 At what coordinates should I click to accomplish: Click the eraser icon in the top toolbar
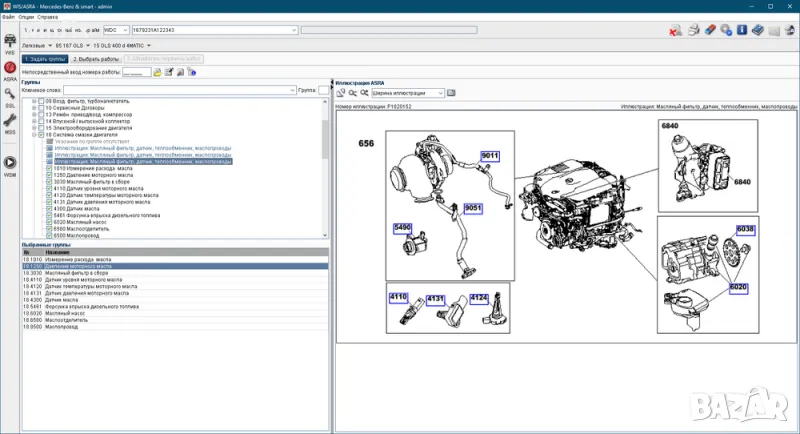point(711,30)
